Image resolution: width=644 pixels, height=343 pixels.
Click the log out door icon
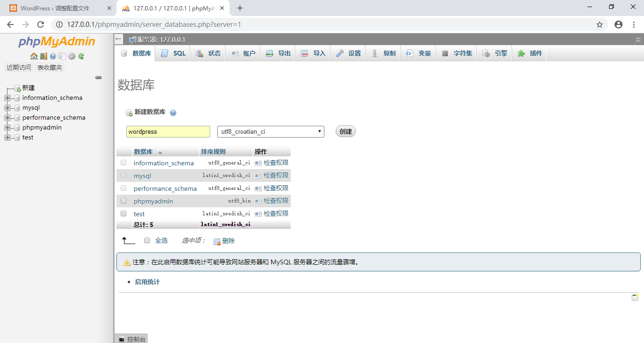coord(43,56)
